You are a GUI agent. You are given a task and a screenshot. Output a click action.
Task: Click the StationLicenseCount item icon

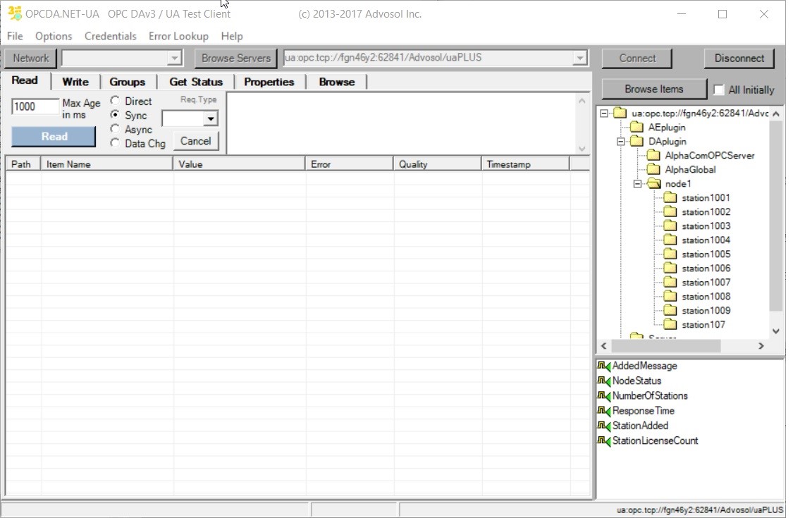603,441
